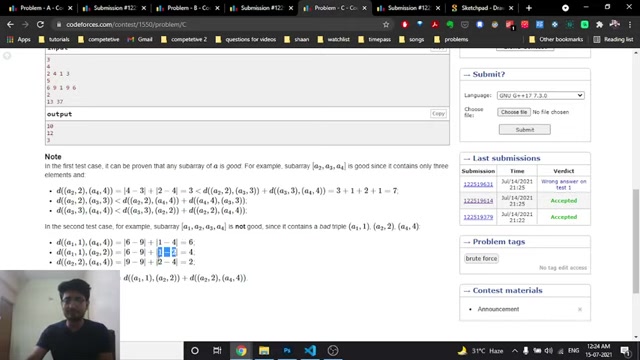The height and width of the screenshot is (360, 640).
Task: Click the Choose file button
Action: click(x=513, y=112)
